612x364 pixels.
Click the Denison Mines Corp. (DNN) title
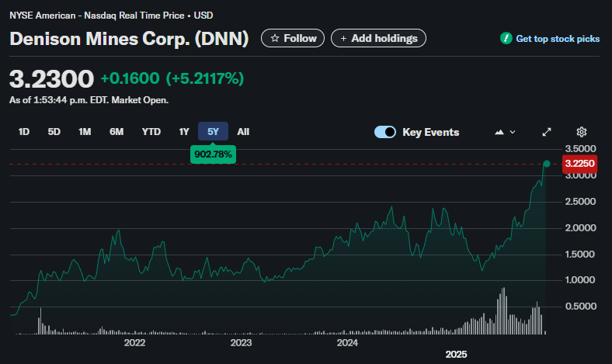tap(129, 39)
